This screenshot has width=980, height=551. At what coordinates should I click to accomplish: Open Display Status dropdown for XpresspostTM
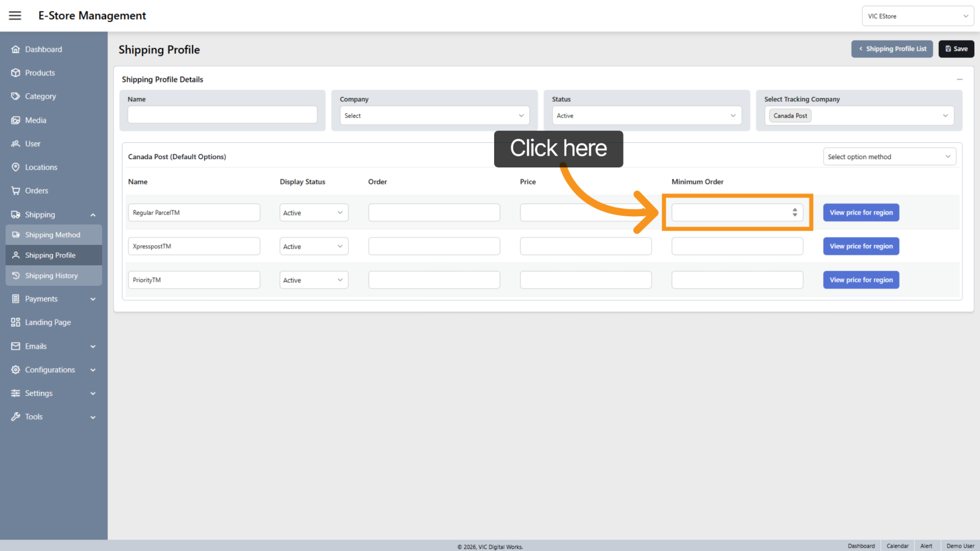click(x=314, y=247)
